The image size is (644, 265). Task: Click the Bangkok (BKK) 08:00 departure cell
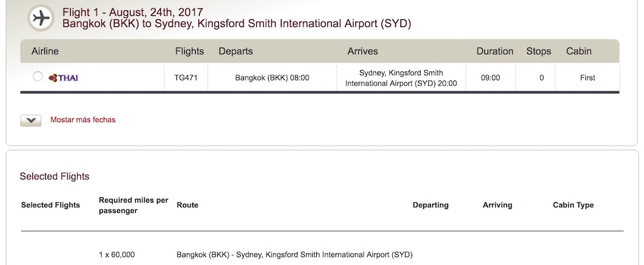[272, 78]
